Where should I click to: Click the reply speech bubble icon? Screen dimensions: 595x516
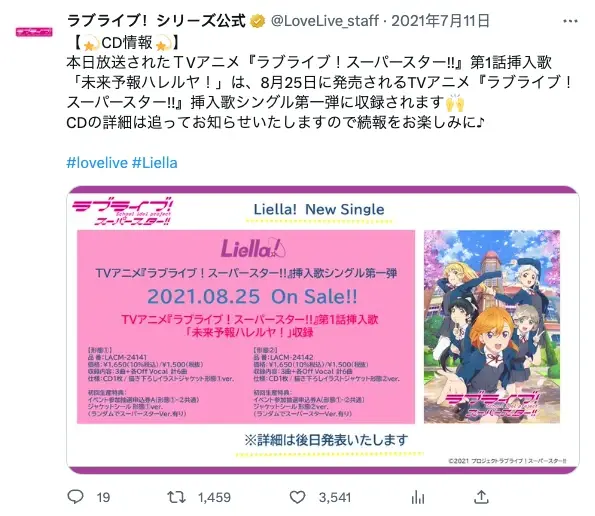pos(75,497)
